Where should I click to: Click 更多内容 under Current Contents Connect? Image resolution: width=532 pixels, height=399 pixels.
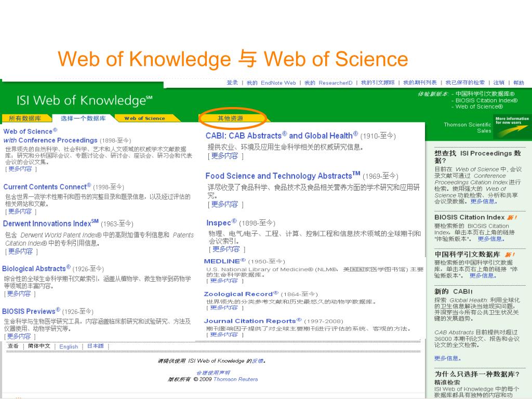click(20, 211)
